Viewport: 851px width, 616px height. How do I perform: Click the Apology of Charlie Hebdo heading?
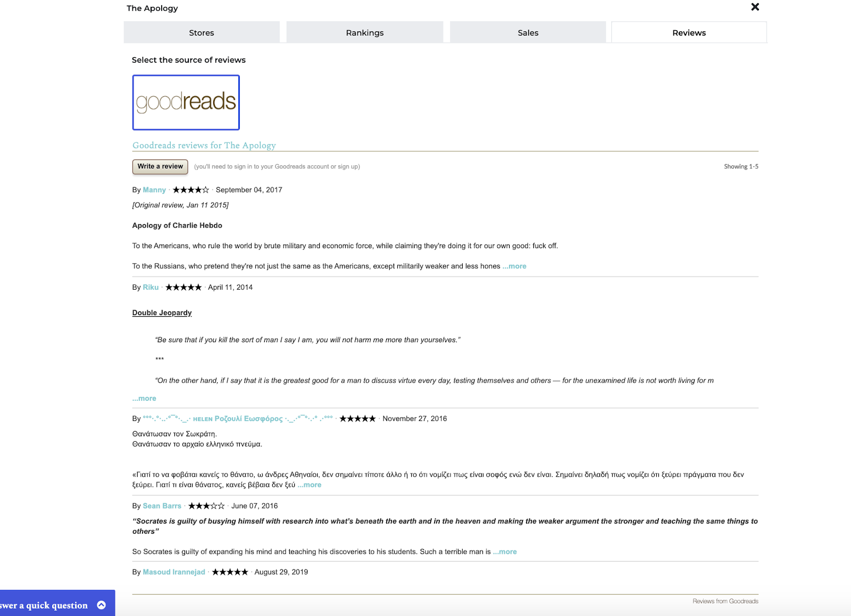click(177, 225)
